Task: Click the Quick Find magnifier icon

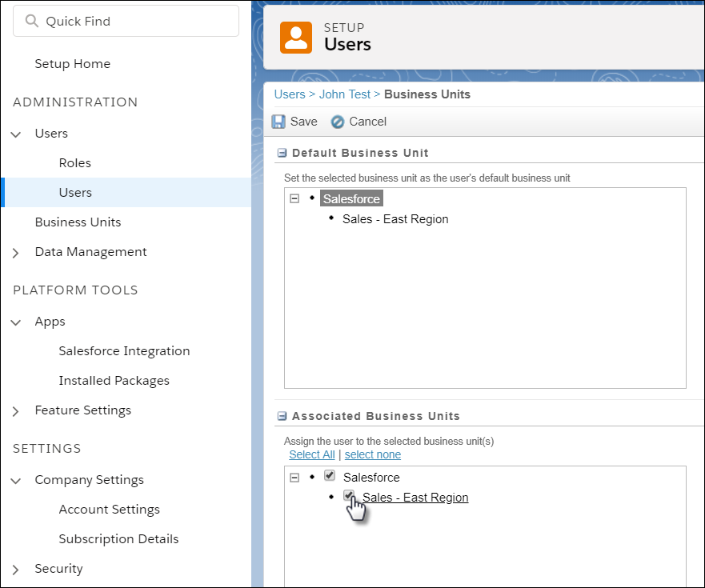Action: point(32,22)
